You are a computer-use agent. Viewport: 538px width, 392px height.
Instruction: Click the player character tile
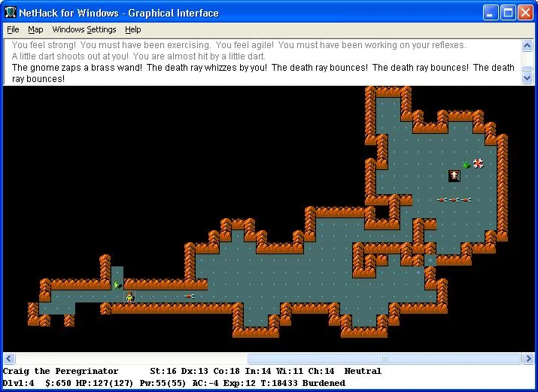point(129,296)
